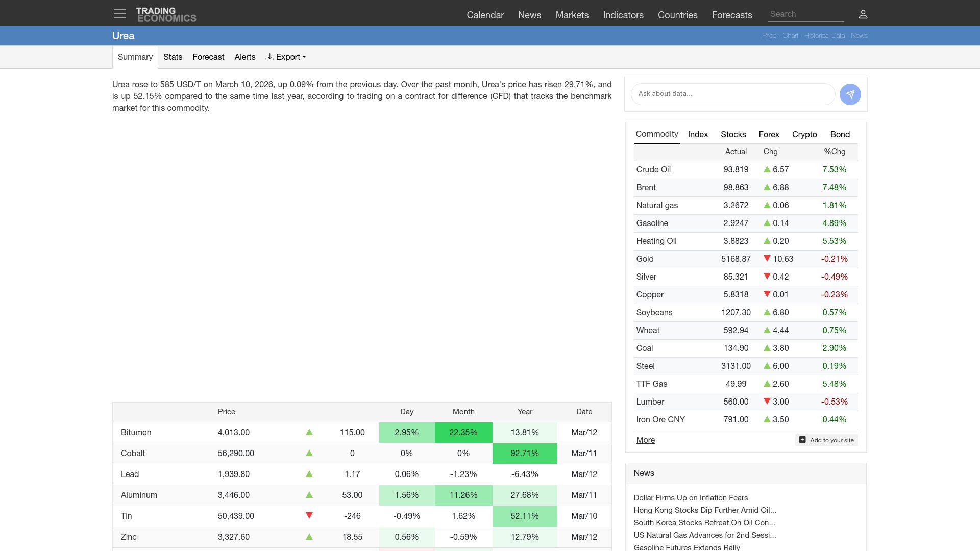Send the data question with paper-plane button
The height and width of the screenshot is (551, 980).
pyautogui.click(x=850, y=94)
